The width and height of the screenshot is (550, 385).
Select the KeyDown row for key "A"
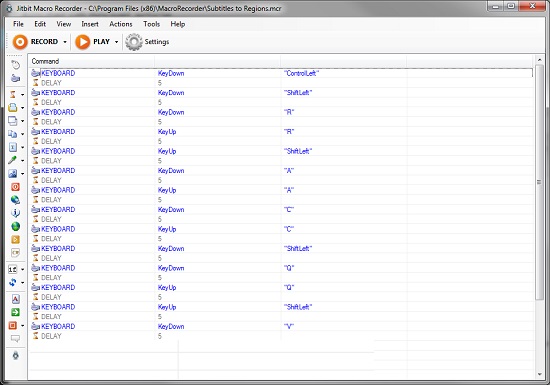pos(281,170)
